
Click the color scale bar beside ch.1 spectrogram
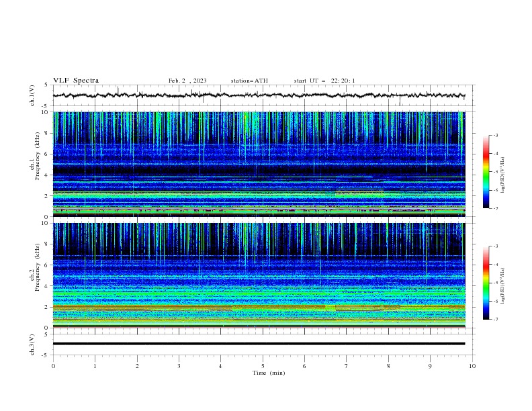486,172
